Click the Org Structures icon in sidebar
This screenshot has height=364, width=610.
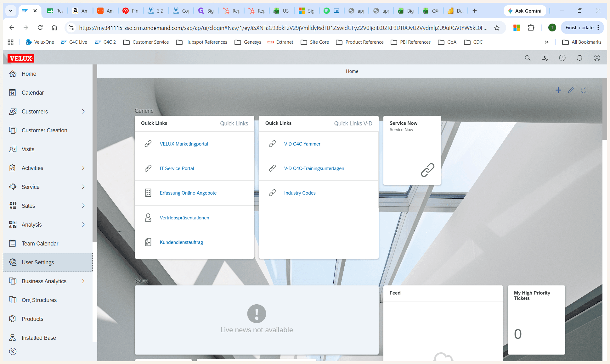coord(13,300)
